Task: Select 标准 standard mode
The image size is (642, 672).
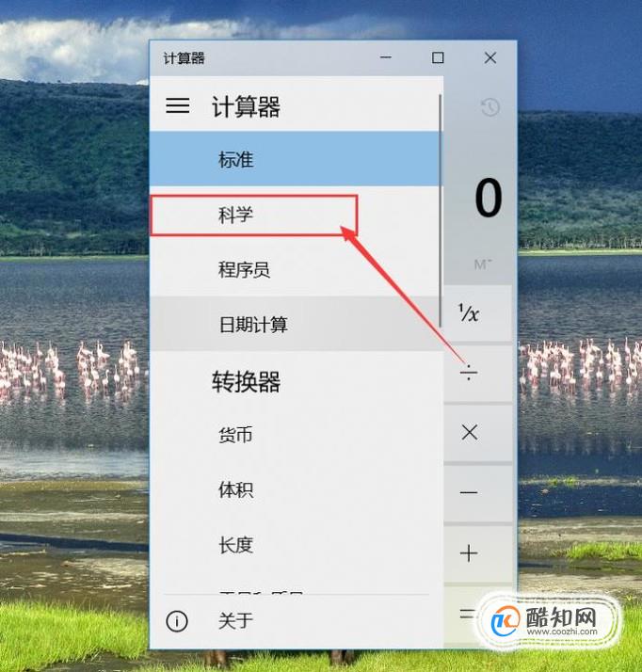Action: point(295,159)
